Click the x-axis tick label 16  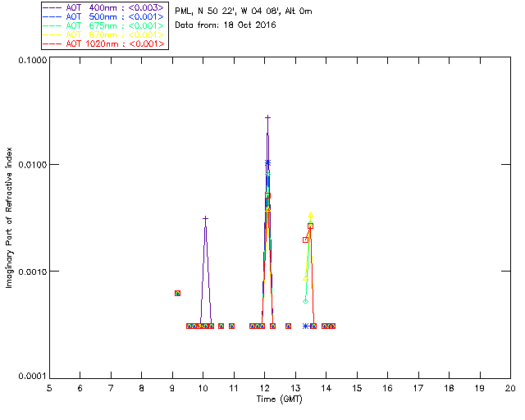tap(388, 388)
